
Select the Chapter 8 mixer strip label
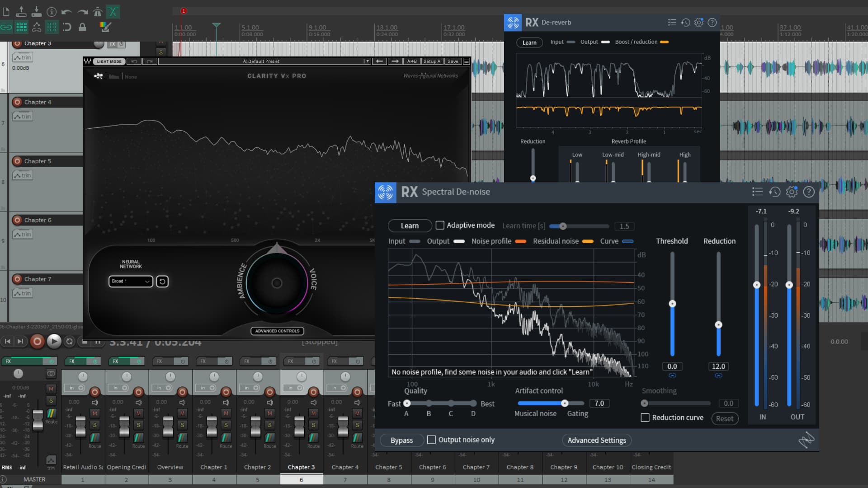[520, 467]
